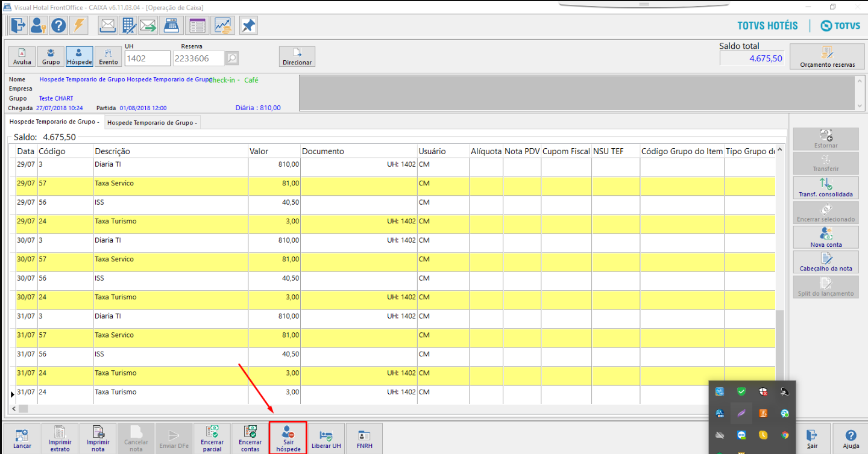The height and width of the screenshot is (454, 868).
Task: Click the yellow clock tray icon
Action: 763,435
